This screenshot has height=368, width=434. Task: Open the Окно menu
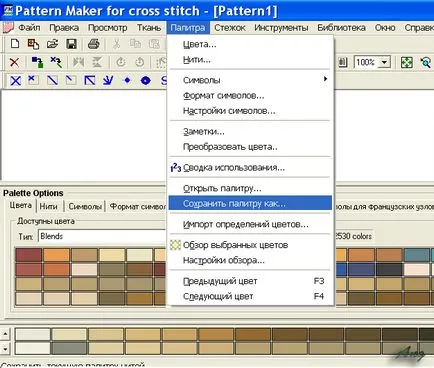385,28
